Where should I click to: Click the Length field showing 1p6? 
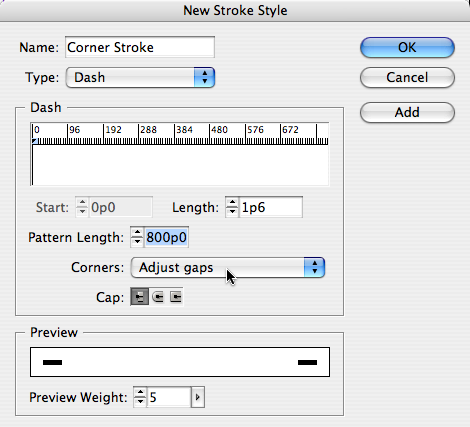(271, 207)
